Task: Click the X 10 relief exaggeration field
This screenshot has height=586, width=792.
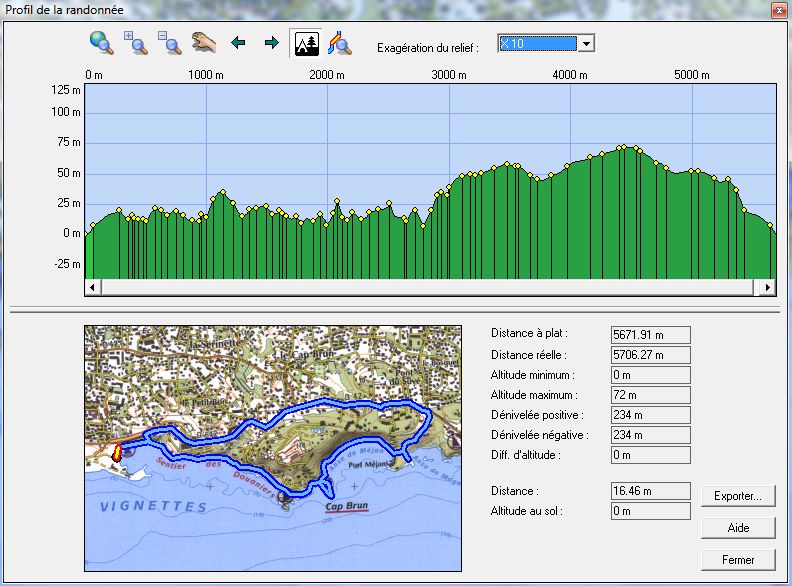Action: tap(537, 43)
